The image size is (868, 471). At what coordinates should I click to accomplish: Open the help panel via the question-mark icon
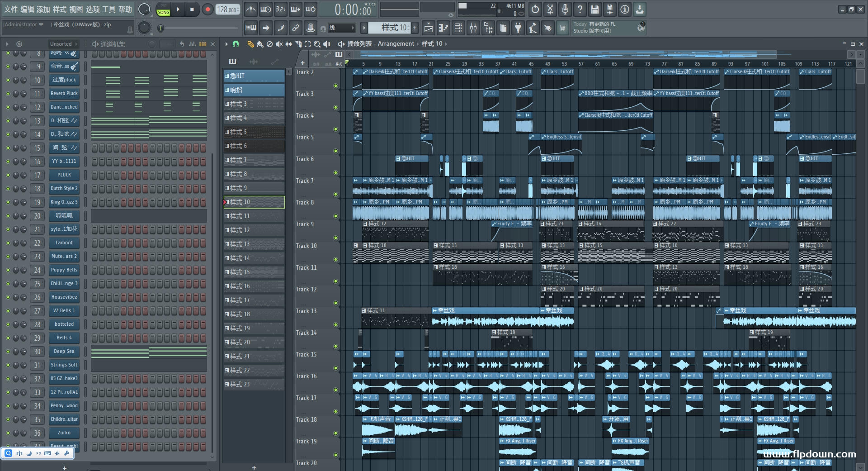coord(580,9)
